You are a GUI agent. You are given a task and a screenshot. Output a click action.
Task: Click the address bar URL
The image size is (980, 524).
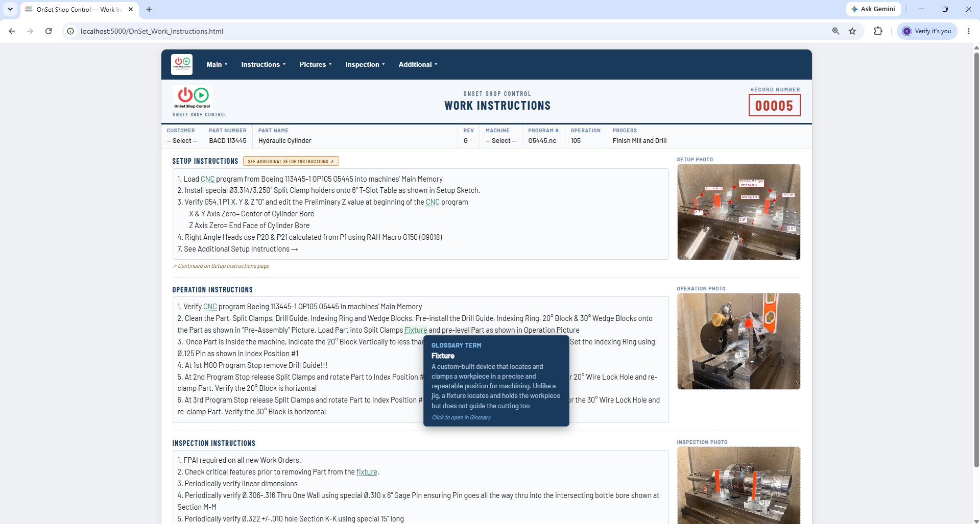[x=152, y=31]
